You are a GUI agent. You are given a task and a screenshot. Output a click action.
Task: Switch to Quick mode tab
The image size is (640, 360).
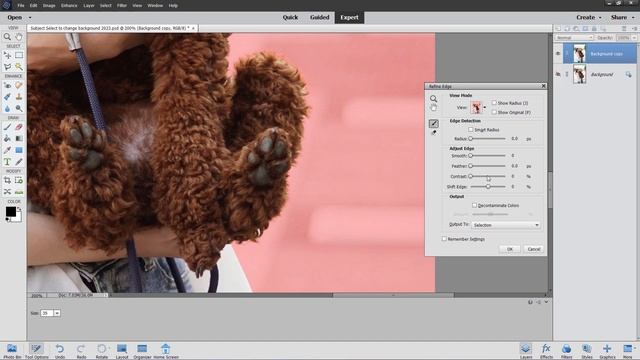tap(290, 18)
